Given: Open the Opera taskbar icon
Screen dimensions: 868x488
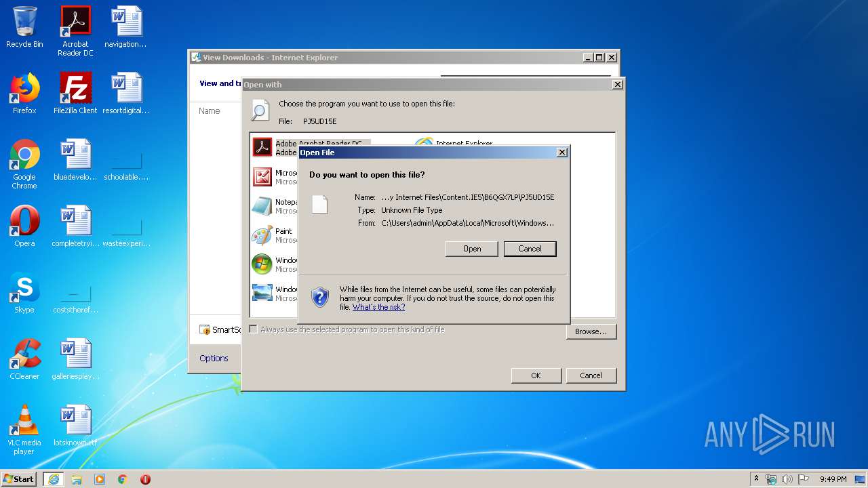Looking at the screenshot, I should [145, 479].
